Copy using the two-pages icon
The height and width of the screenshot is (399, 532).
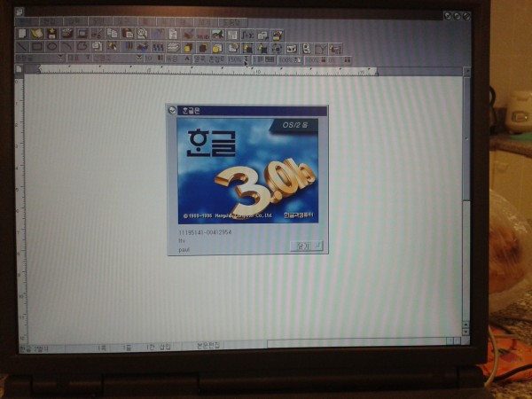[112, 34]
